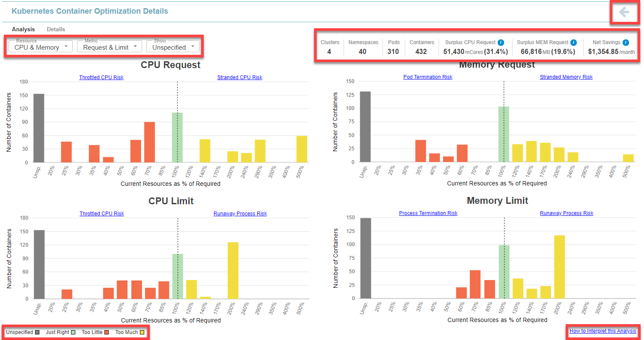This screenshot has width=644, height=340.
Task: Click the green Just Right legend square
Action: point(73,332)
